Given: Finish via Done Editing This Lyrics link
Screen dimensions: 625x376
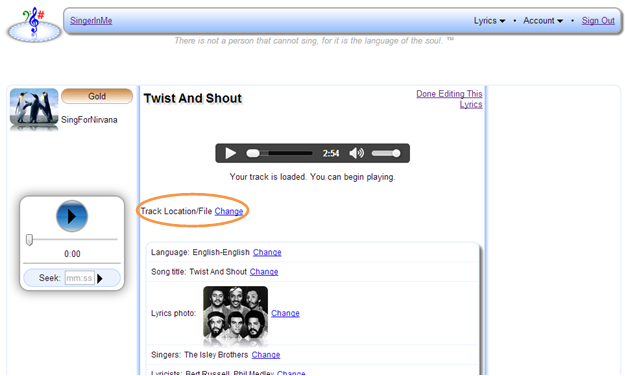Looking at the screenshot, I should pyautogui.click(x=449, y=99).
